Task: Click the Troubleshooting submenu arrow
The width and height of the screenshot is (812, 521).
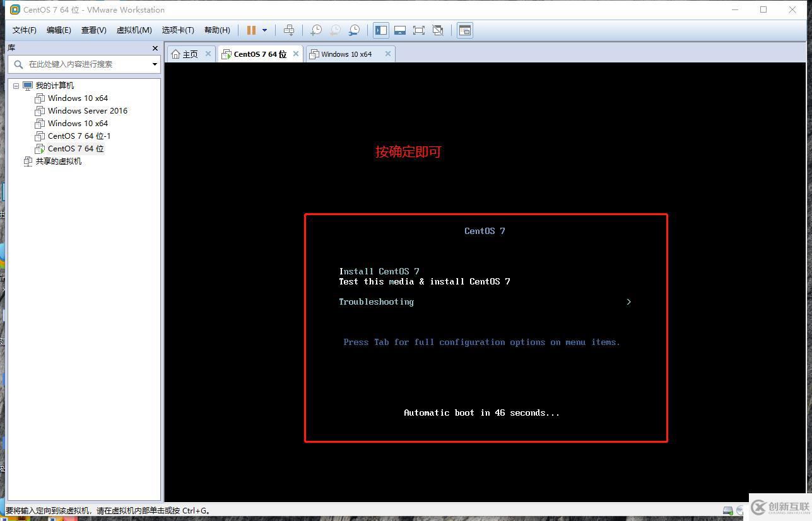Action: click(628, 301)
